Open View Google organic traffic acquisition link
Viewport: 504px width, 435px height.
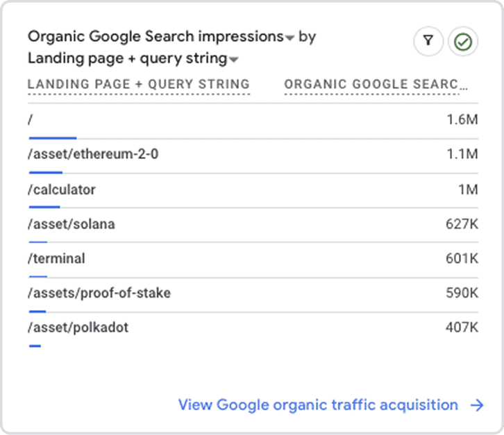(x=318, y=405)
